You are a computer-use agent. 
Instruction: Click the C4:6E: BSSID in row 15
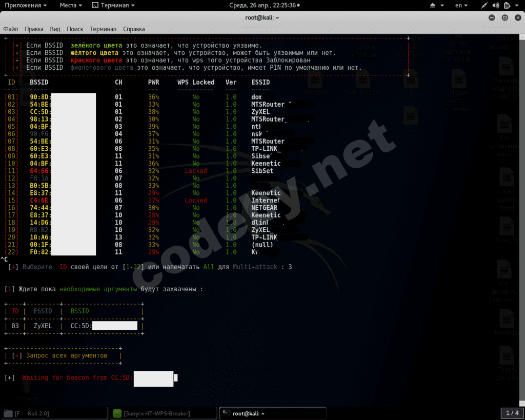tap(41, 201)
